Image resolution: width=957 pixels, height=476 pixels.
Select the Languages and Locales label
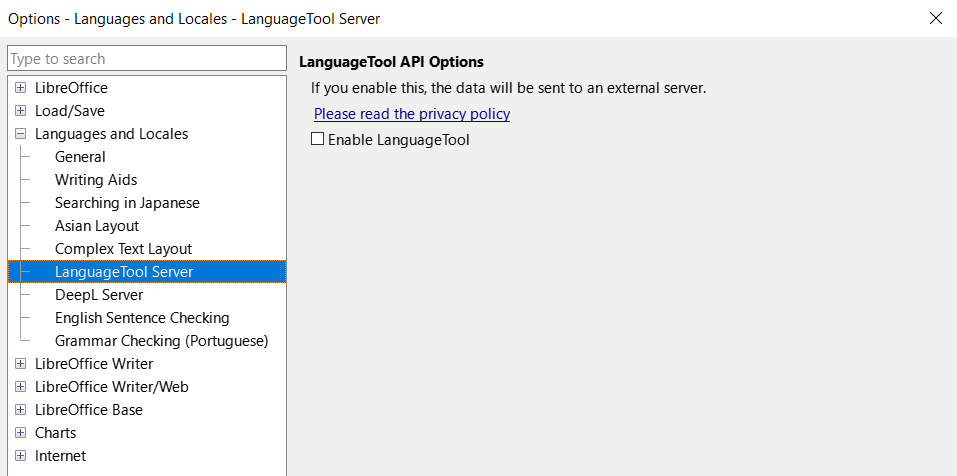pos(112,134)
